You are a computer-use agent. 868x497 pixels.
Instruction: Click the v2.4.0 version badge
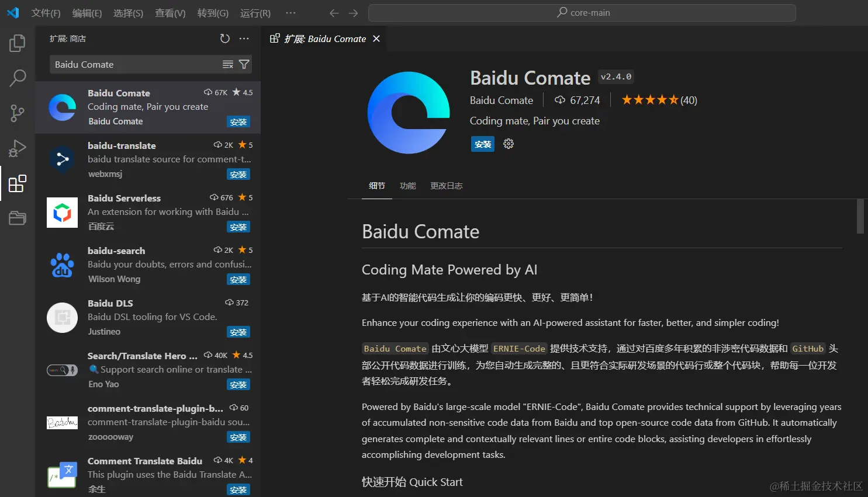pos(616,77)
